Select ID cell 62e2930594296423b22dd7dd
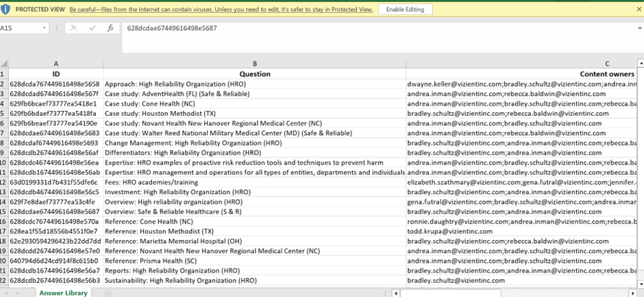The image size is (644, 297). [56, 241]
